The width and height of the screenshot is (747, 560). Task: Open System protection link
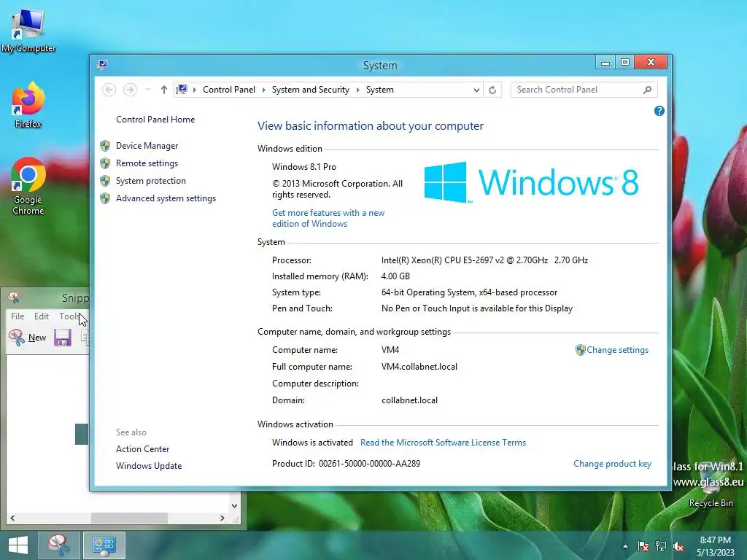(150, 181)
